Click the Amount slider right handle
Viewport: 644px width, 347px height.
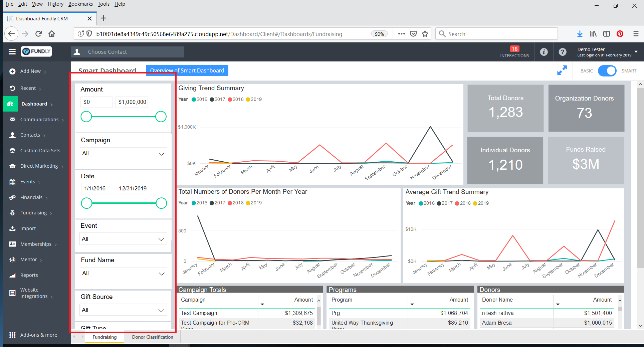161,117
